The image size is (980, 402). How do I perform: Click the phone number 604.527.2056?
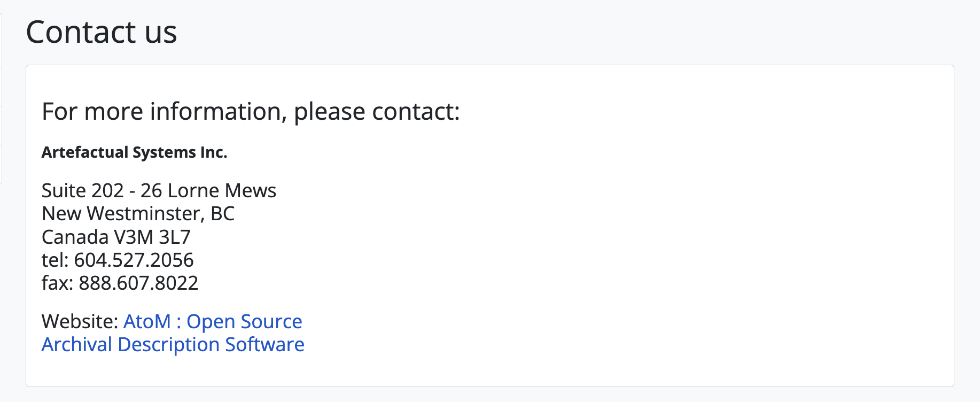pos(134,260)
